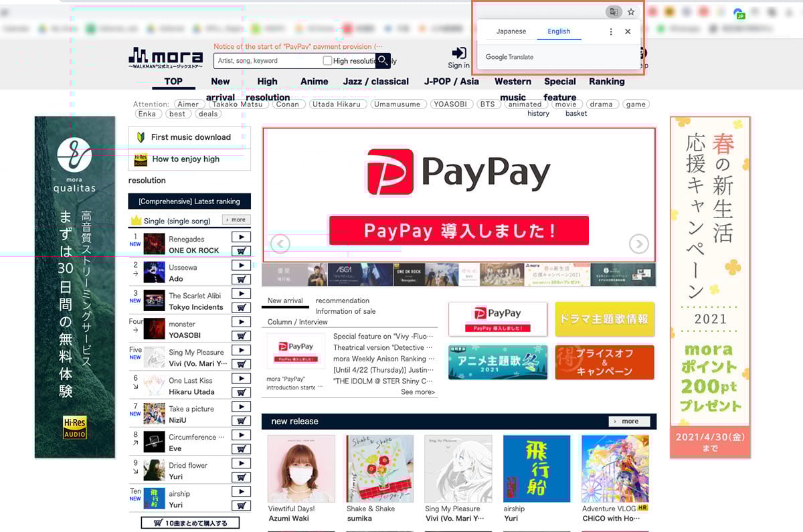Click the magnifier search button

coord(383,61)
